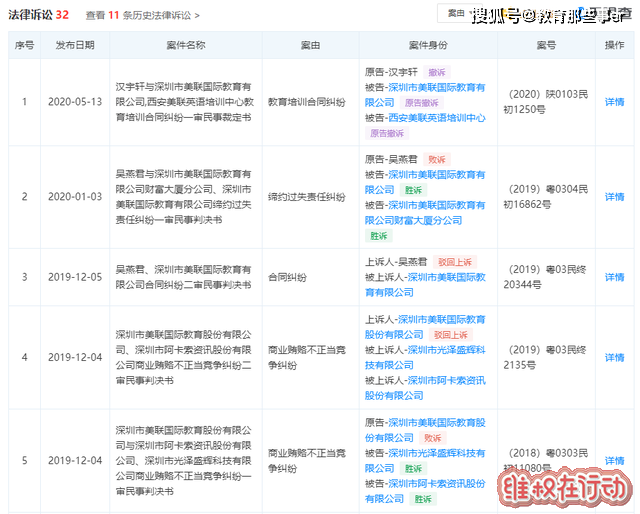The height and width of the screenshot is (514, 640).
Task: Select the 案号 column header
Action: click(546, 45)
